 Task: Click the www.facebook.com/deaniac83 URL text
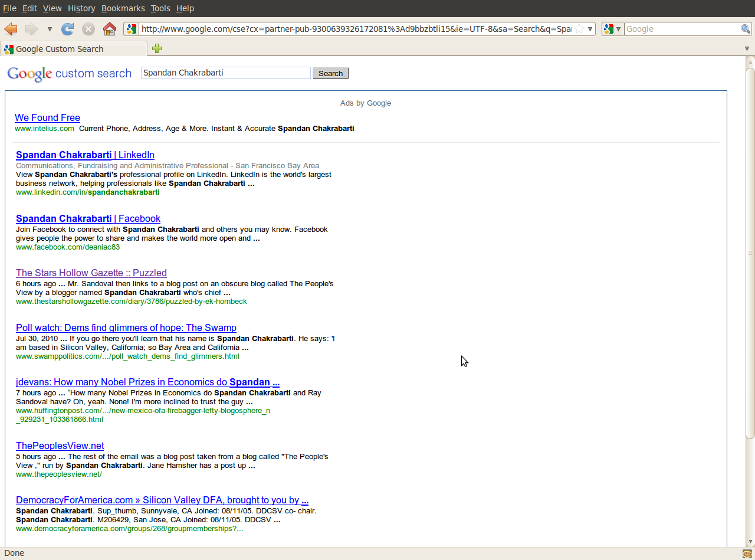tap(68, 247)
